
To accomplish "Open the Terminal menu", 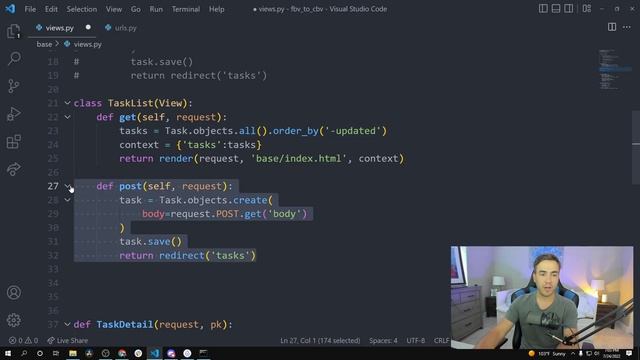I will pos(186,9).
